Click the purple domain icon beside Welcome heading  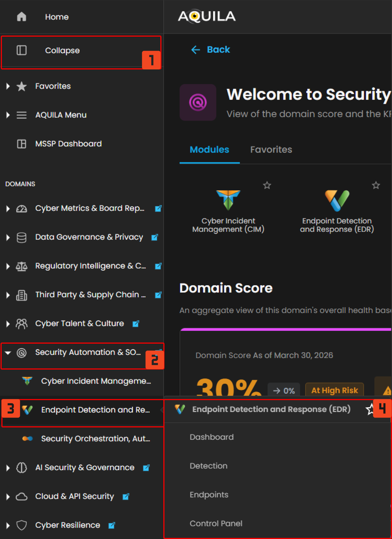[x=198, y=102]
